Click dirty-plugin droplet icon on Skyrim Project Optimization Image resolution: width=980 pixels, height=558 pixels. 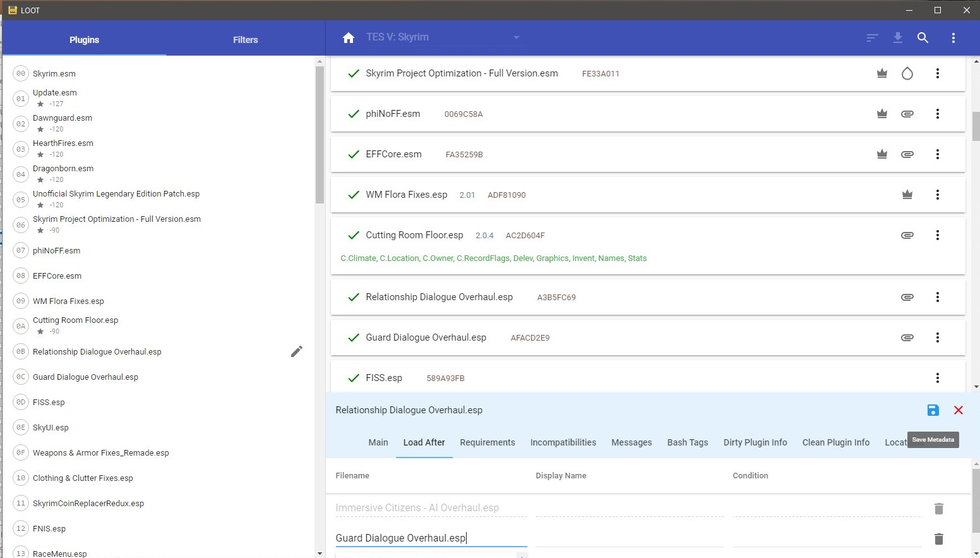907,73
